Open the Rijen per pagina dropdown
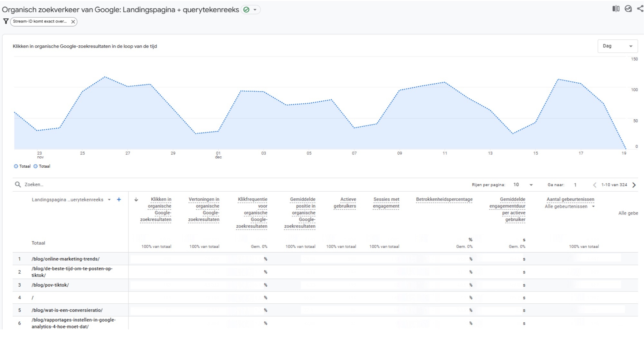This screenshot has height=340, width=644. (523, 185)
